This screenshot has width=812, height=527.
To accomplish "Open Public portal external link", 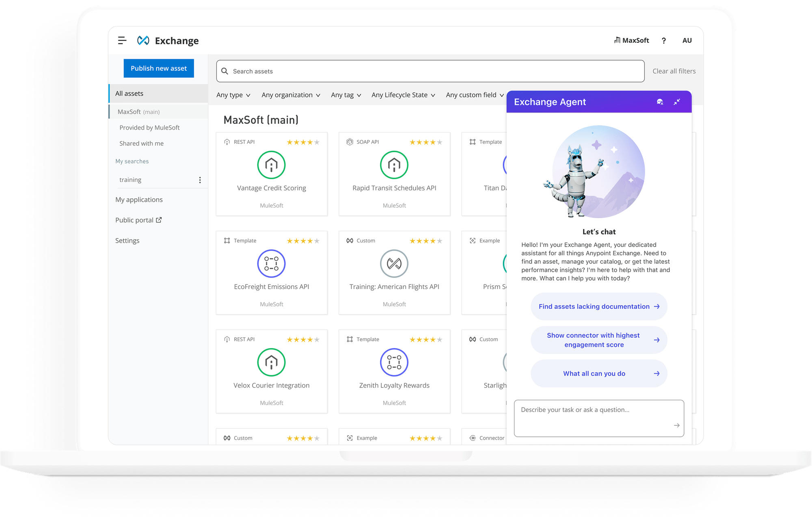I will [138, 220].
